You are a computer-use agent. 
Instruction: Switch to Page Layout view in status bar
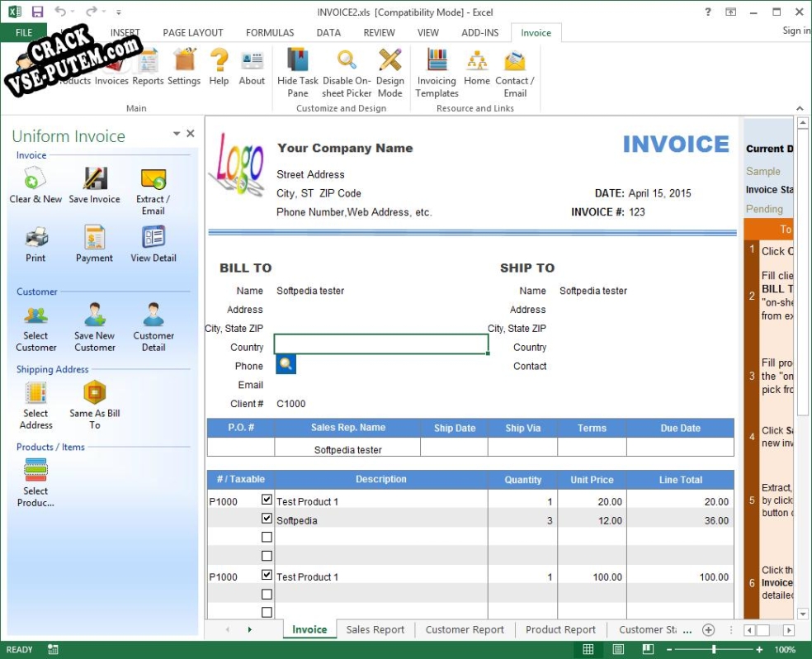(x=618, y=649)
